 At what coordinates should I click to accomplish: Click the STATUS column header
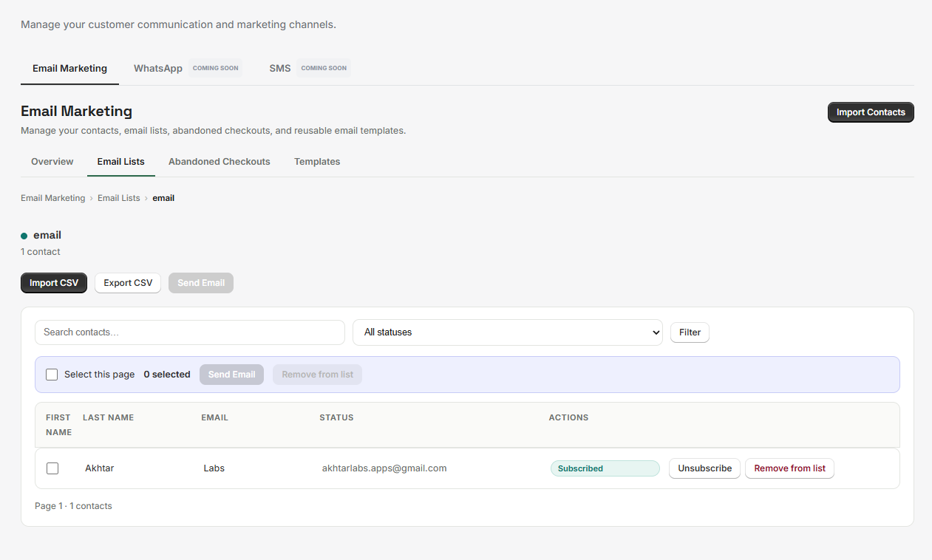[336, 417]
